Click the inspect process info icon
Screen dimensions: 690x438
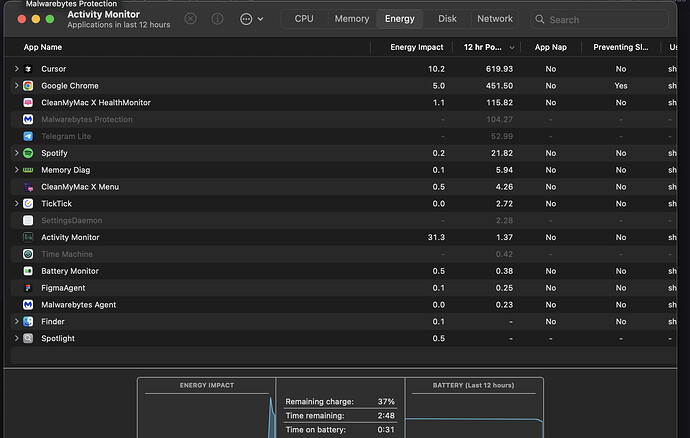[217, 19]
